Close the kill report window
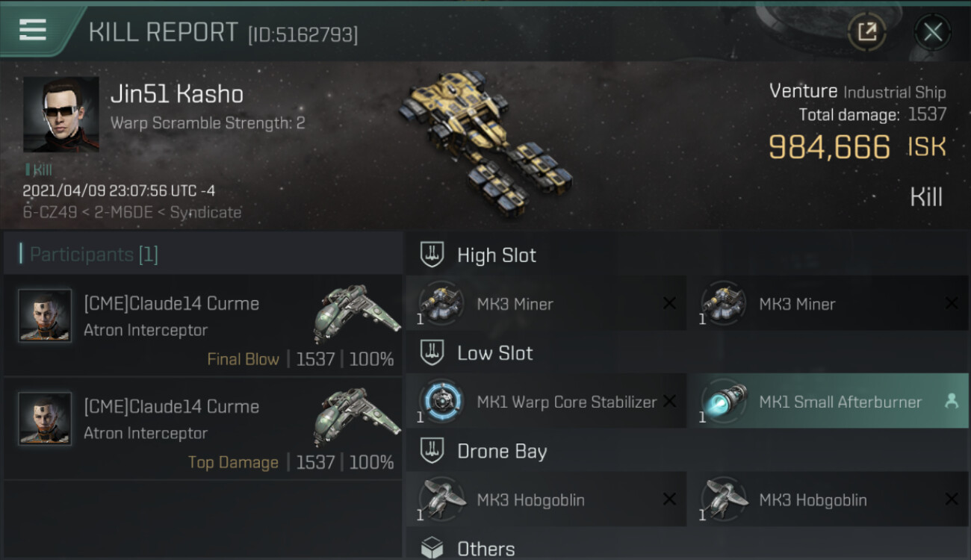 coord(932,31)
